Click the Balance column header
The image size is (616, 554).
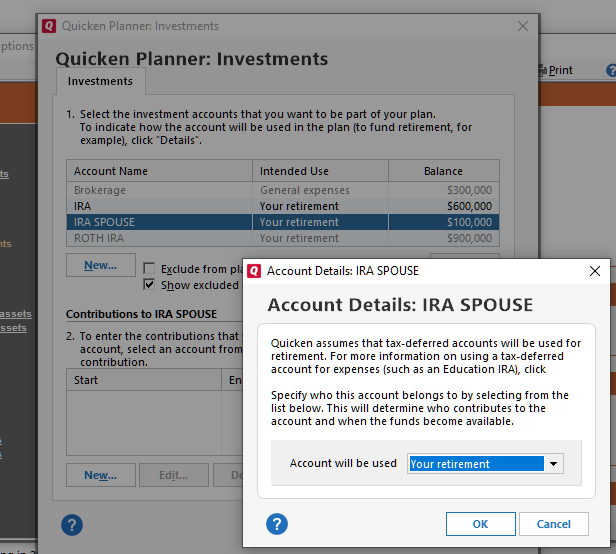coord(444,171)
